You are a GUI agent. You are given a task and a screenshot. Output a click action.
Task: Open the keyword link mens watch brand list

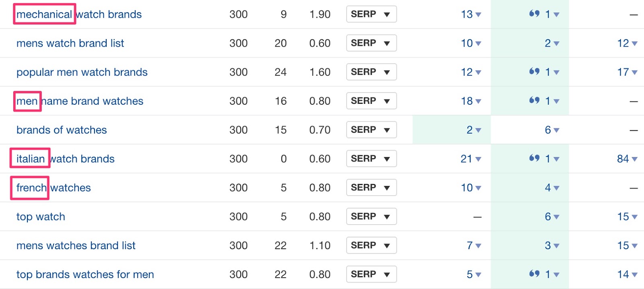point(70,43)
